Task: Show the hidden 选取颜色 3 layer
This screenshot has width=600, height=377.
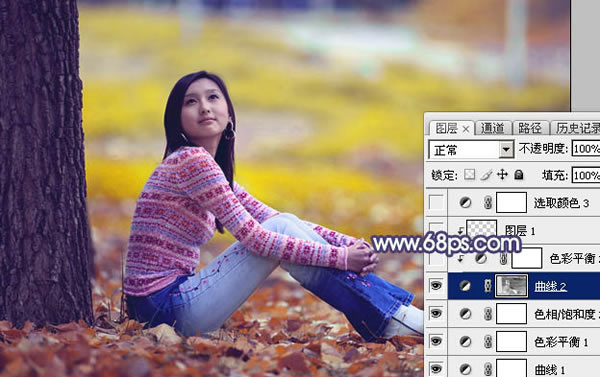Action: (x=436, y=202)
